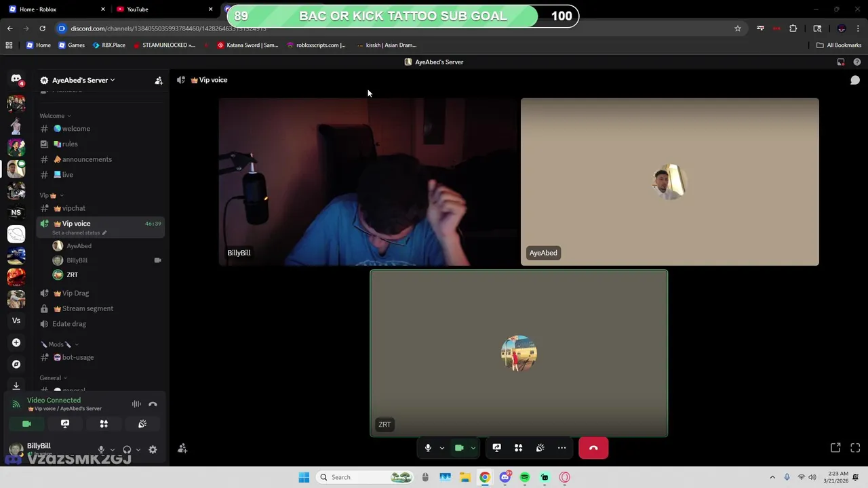The width and height of the screenshot is (868, 488).
Task: Share screen from left voice panel
Action: 65,424
